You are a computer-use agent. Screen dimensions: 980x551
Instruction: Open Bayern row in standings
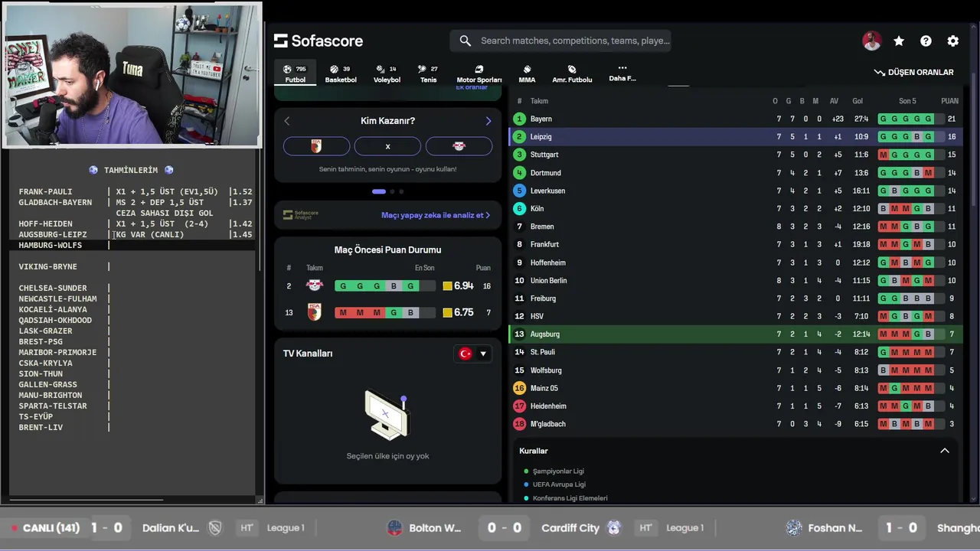pyautogui.click(x=736, y=119)
